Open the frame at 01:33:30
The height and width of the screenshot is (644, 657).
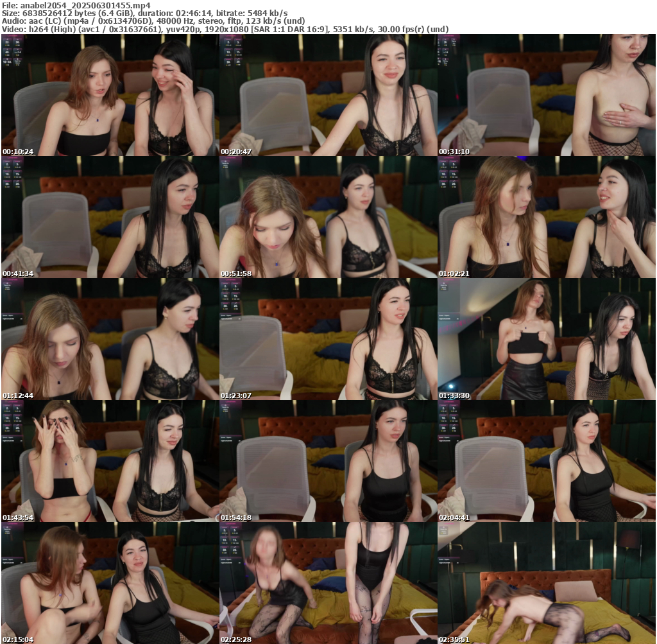click(546, 339)
